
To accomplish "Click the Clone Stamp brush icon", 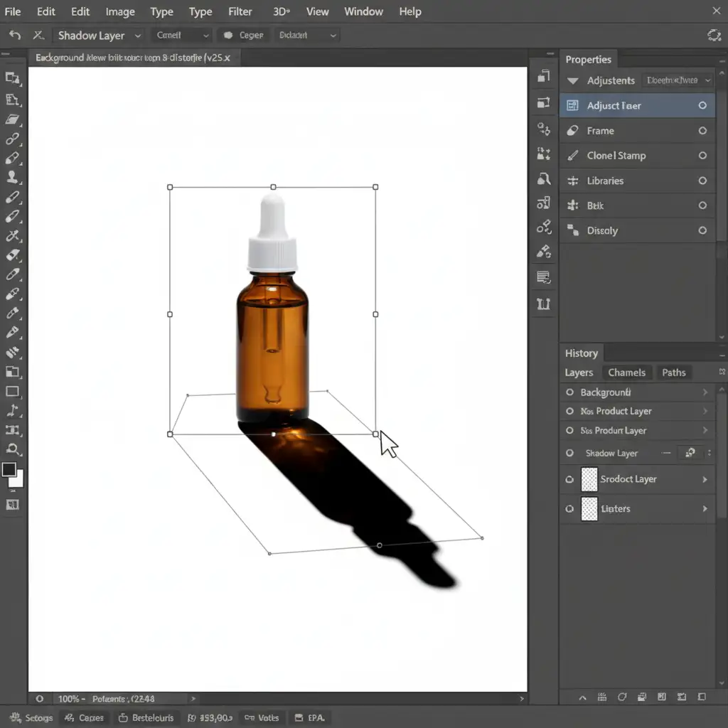I will 573,156.
